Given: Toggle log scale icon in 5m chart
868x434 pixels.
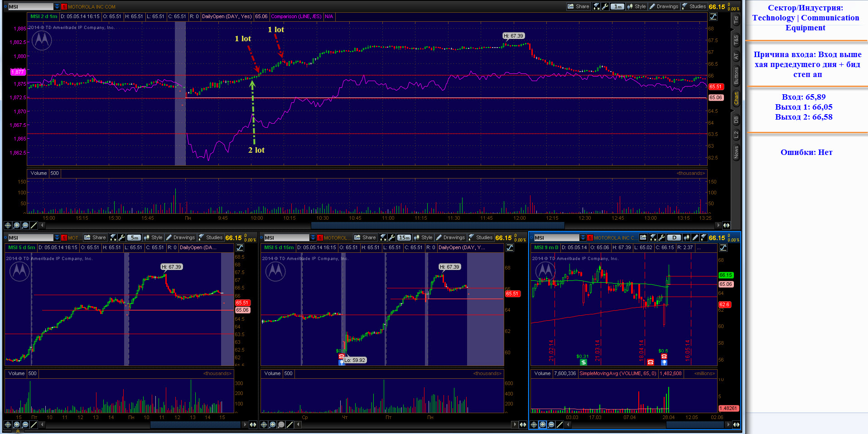Looking at the screenshot, I should click(x=240, y=248).
